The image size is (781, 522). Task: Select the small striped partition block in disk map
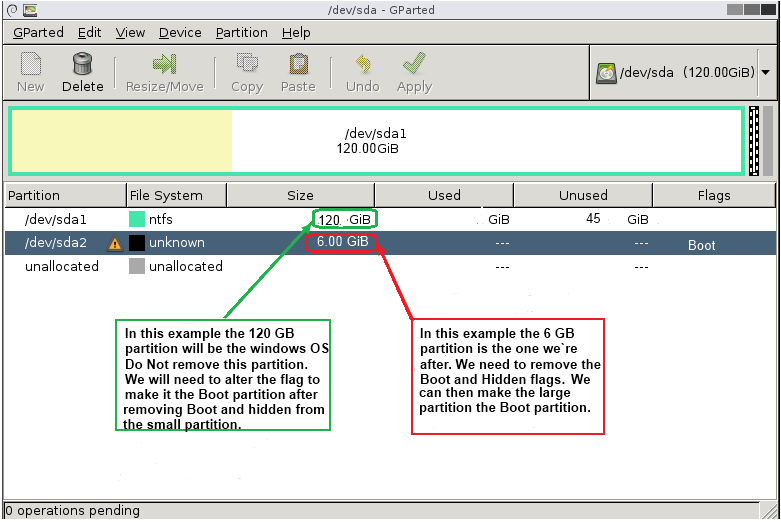coord(754,141)
